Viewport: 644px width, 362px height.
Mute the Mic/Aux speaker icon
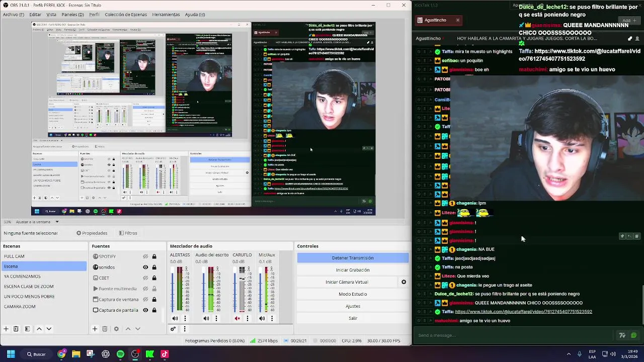click(x=262, y=318)
